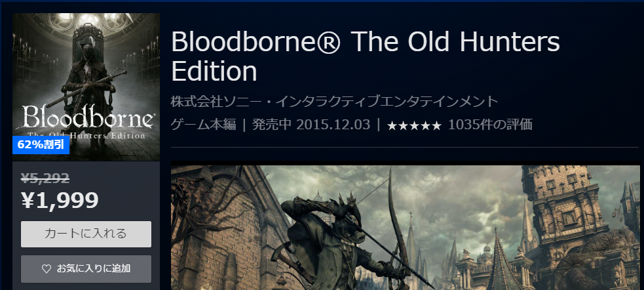644x290 pixels.
Task: Click the struck-through original price ¥5,292
Action: point(45,178)
